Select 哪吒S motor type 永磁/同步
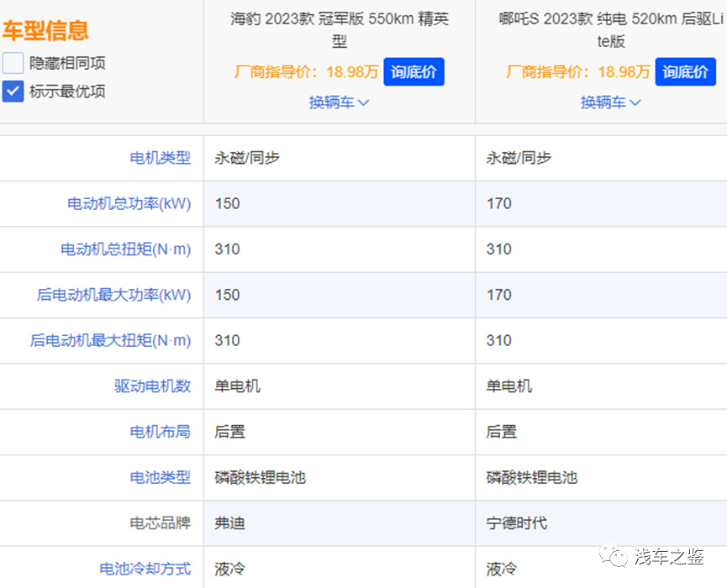The width and height of the screenshot is (727, 588). (x=519, y=158)
